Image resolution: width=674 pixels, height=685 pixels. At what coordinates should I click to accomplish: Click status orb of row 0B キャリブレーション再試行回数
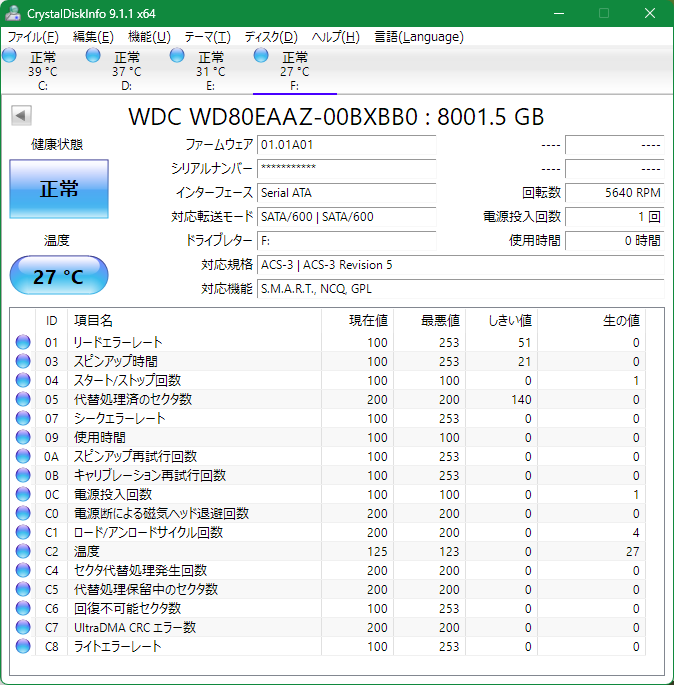tap(23, 475)
